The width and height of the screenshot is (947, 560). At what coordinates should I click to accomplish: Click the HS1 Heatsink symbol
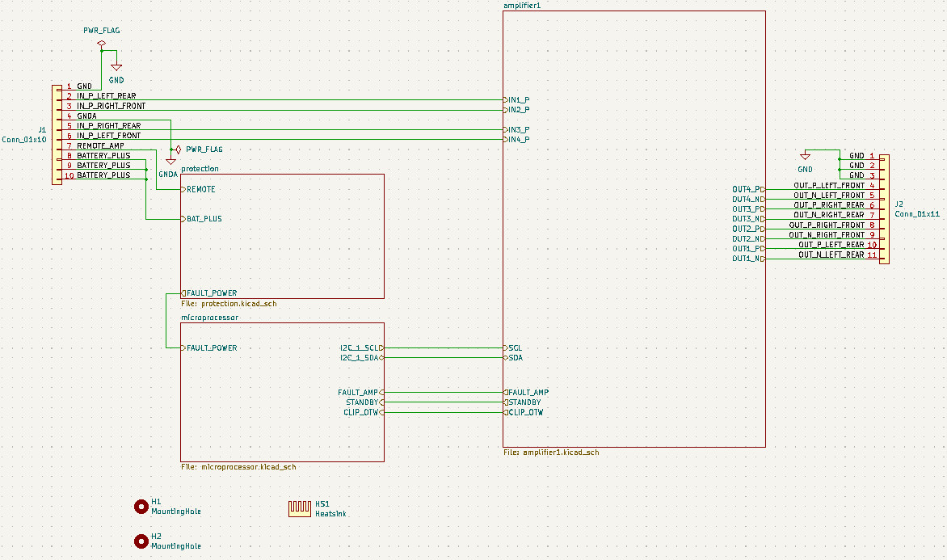pos(300,508)
